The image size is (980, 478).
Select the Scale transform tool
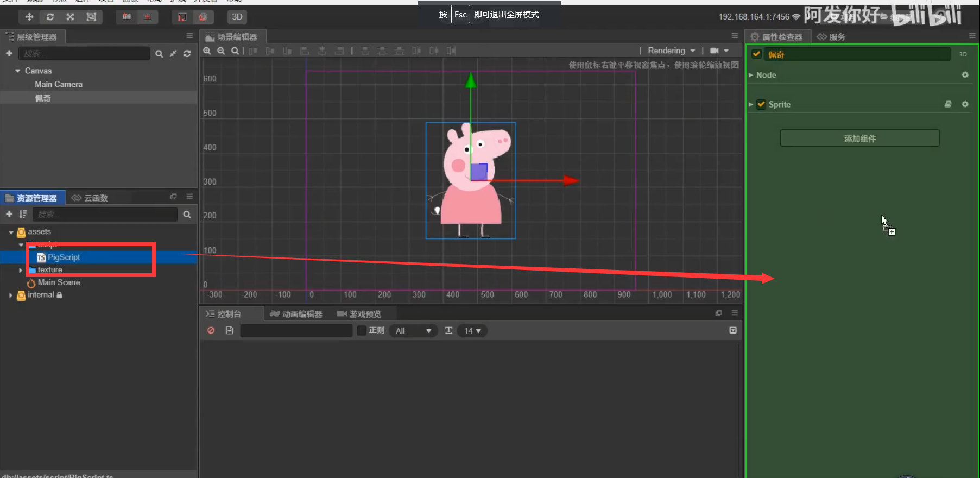(71, 17)
